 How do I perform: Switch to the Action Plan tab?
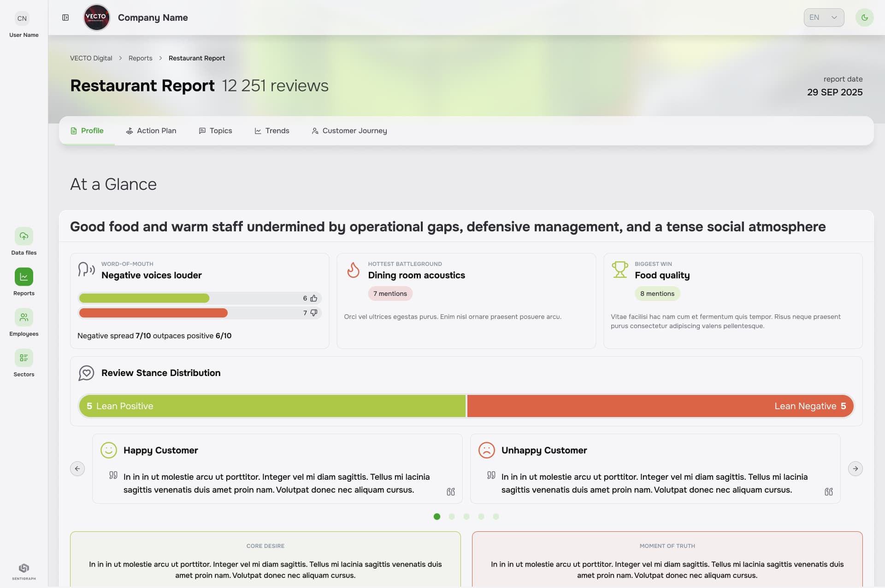click(x=151, y=131)
